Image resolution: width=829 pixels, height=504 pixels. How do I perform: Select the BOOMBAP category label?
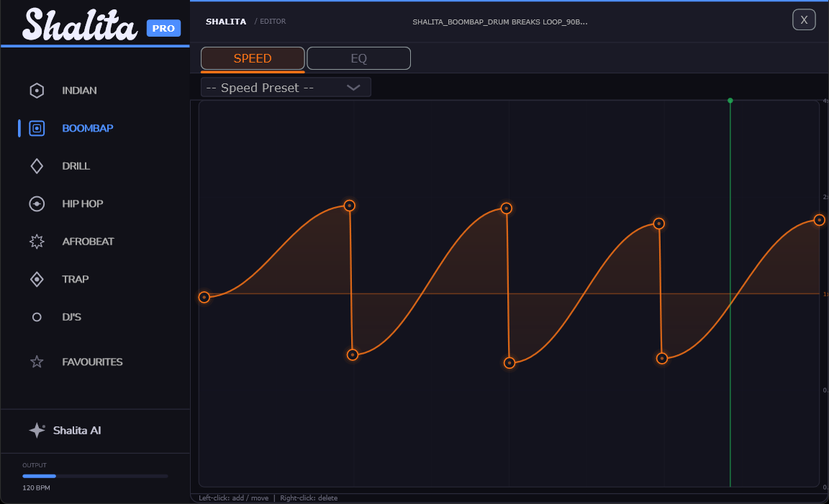(x=88, y=129)
